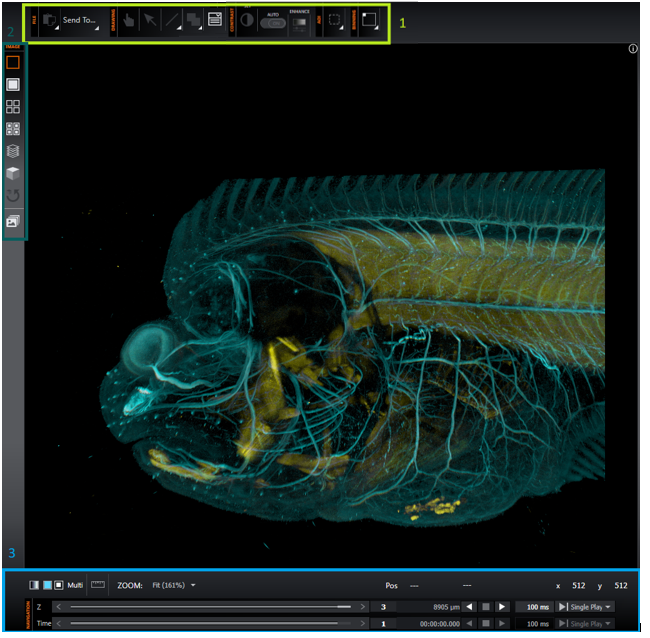
Task: Open the ROI dashed selection tool menu
Action: pos(335,20)
